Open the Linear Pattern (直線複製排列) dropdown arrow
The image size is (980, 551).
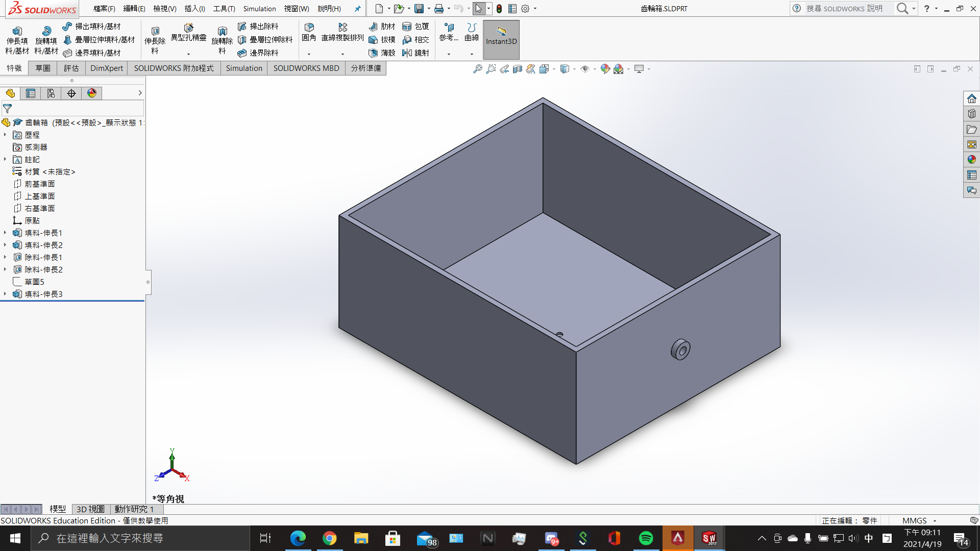[342, 54]
